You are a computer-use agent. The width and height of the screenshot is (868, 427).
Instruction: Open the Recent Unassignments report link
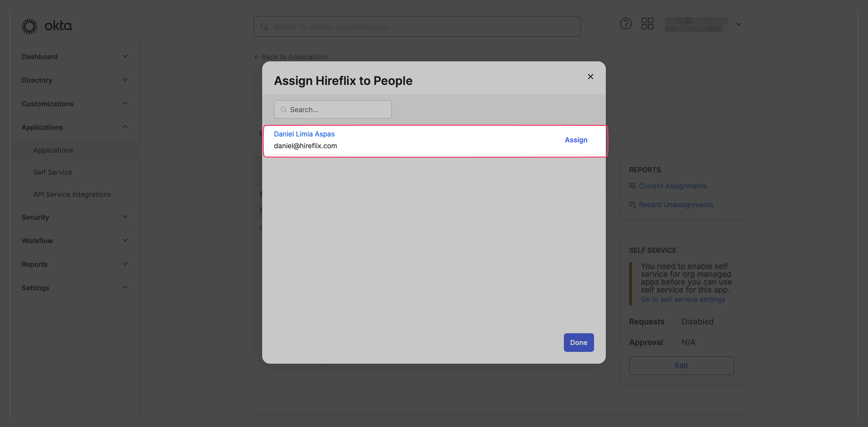pos(676,205)
